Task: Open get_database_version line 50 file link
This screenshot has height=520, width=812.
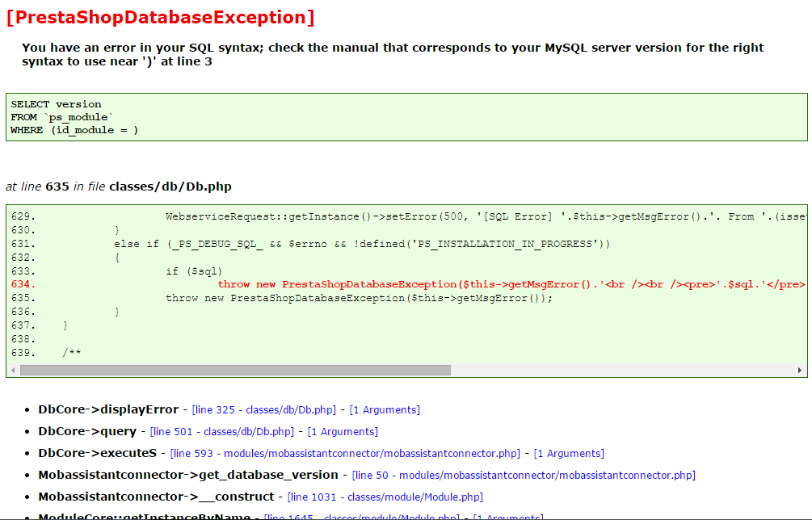Action: tap(524, 475)
